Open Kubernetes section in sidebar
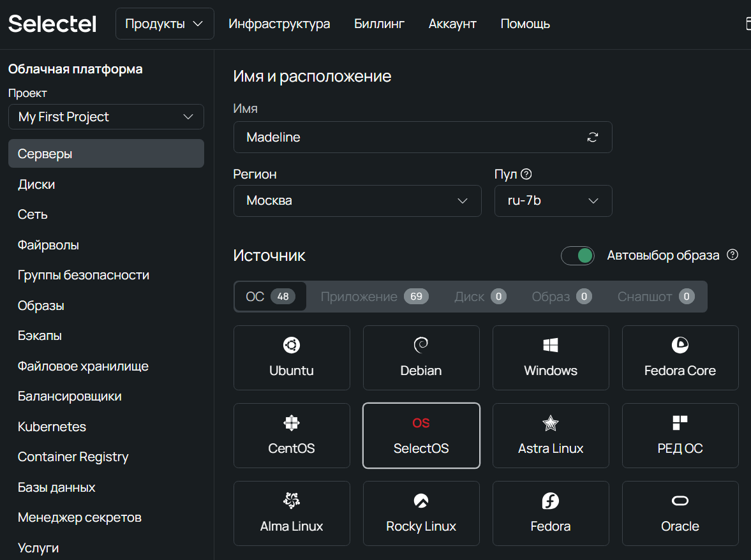751x560 pixels. (52, 427)
